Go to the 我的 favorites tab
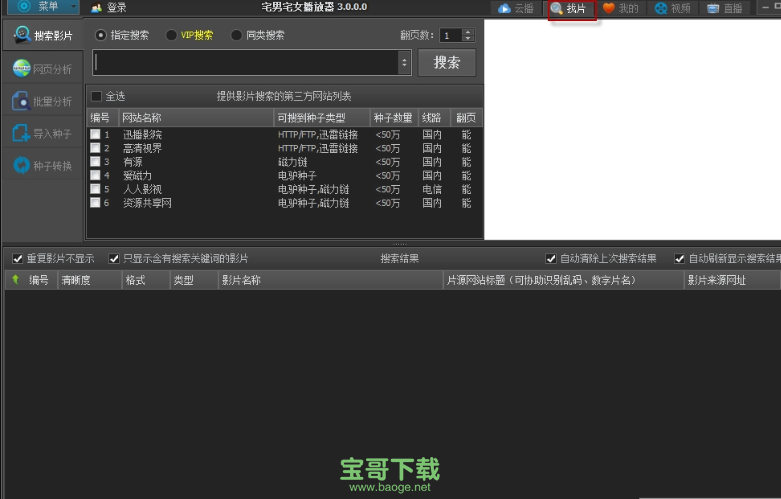Image resolution: width=781 pixels, height=499 pixels. pos(621,8)
